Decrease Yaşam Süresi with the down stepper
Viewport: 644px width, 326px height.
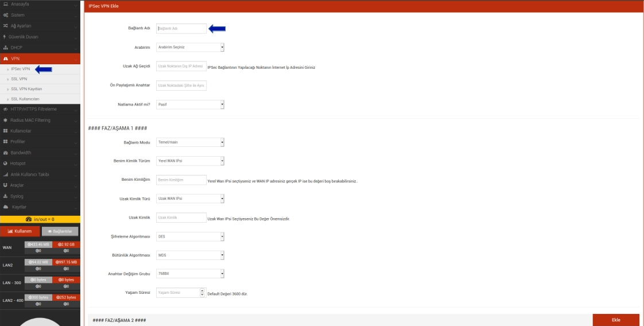tap(202, 295)
